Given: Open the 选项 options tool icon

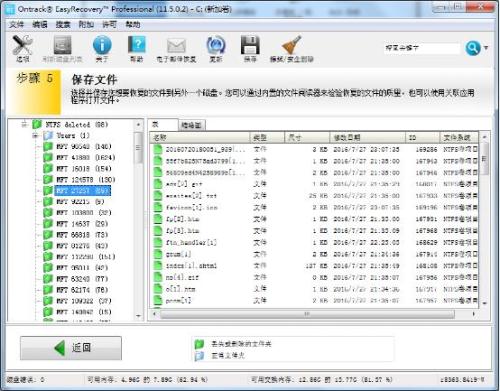Looking at the screenshot, I should coord(22,45).
